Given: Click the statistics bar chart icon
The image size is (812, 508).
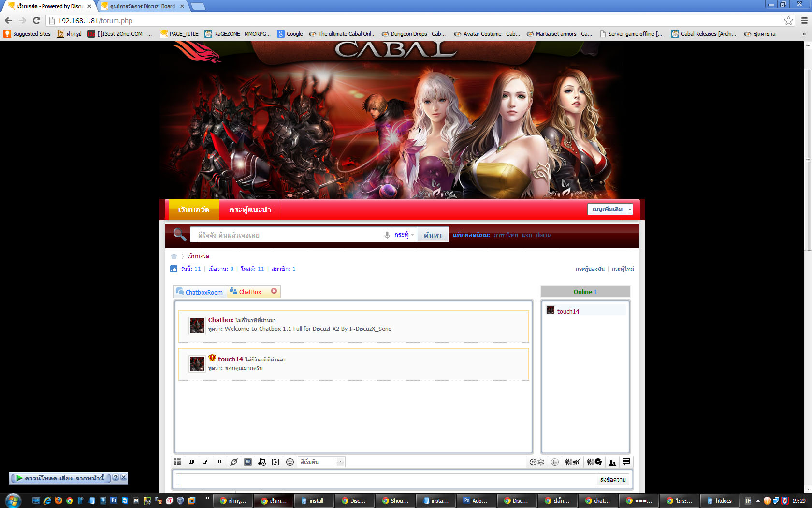Looking at the screenshot, I should click(174, 269).
